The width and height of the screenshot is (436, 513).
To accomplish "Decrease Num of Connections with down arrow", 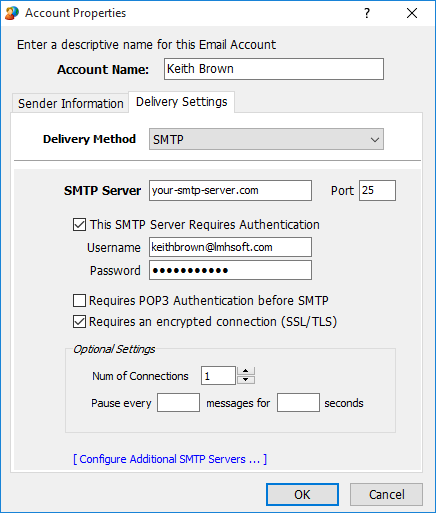I will pyautogui.click(x=246, y=380).
